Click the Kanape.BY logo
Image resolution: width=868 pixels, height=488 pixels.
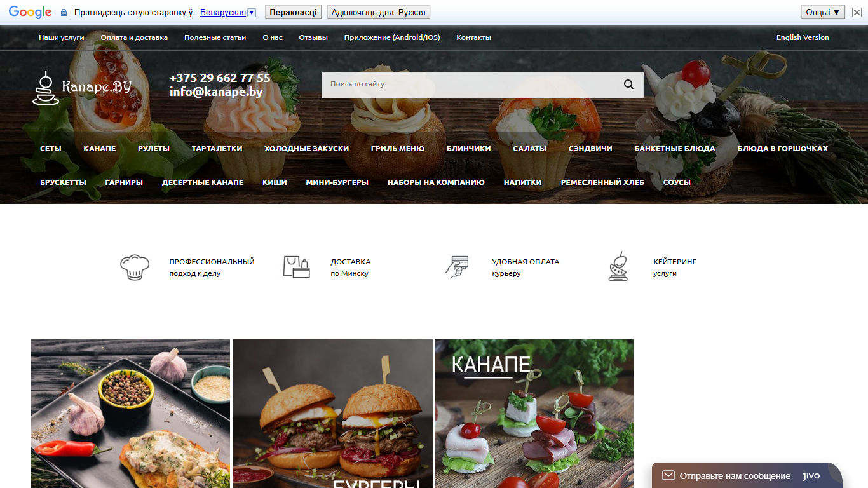82,88
